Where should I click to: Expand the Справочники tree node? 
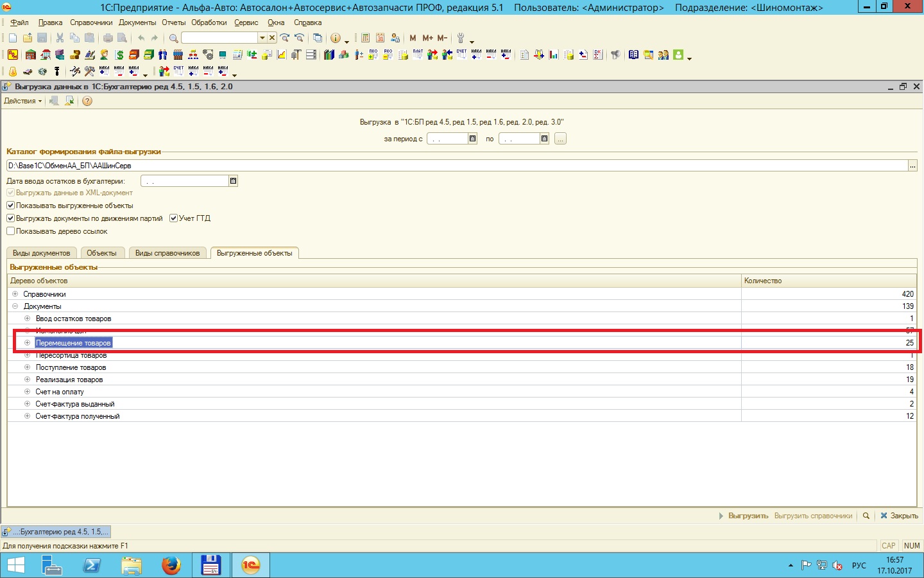15,294
